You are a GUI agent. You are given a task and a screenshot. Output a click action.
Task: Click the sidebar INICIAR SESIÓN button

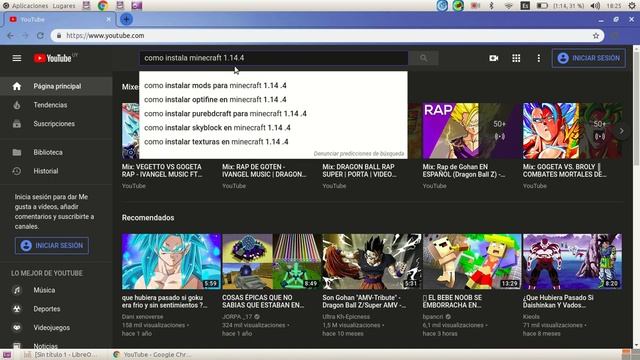(51, 245)
